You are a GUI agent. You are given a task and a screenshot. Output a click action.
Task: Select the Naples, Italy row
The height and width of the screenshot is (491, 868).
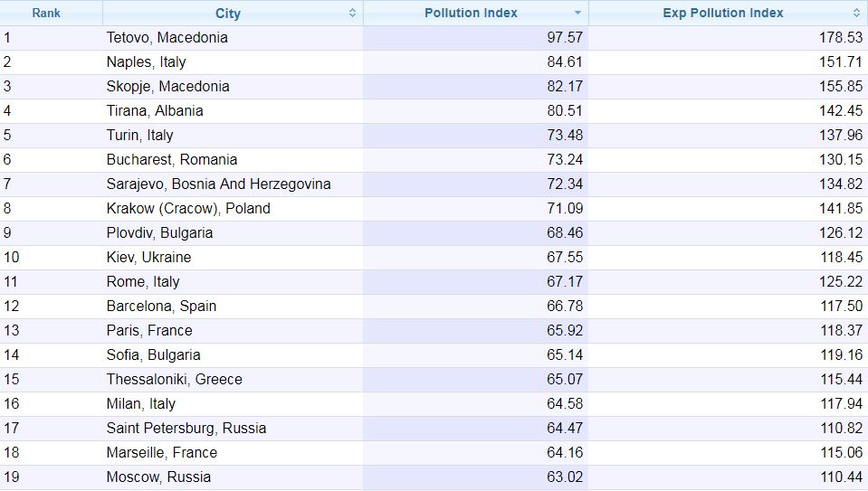[x=147, y=62]
